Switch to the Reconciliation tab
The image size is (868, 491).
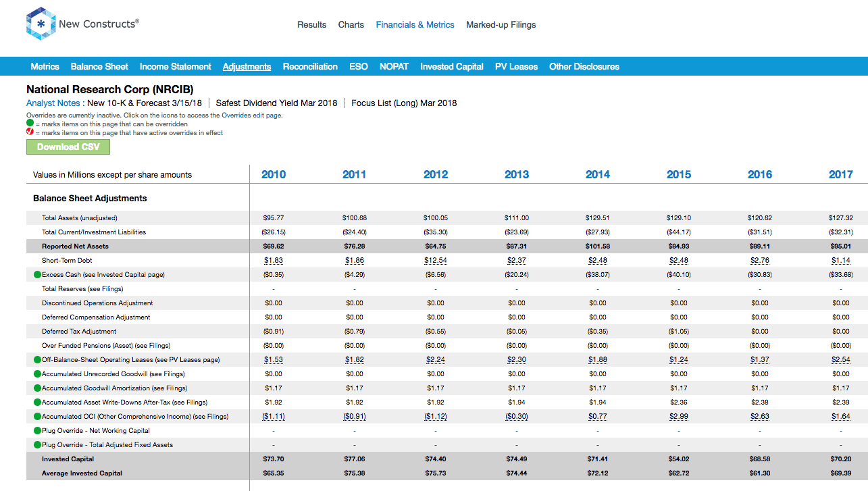(310, 66)
